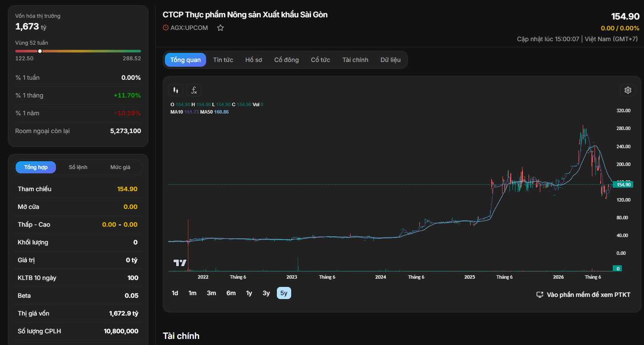Click the Room ngoại còn lại value 5,273,100
The width and height of the screenshot is (644, 345).
coord(125,131)
